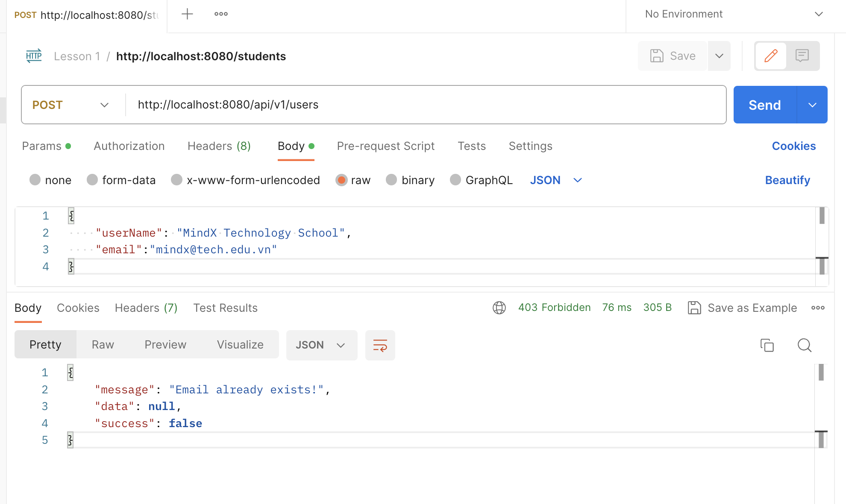Click the globe network icon in response bar
This screenshot has width=846, height=504.
coord(499,308)
